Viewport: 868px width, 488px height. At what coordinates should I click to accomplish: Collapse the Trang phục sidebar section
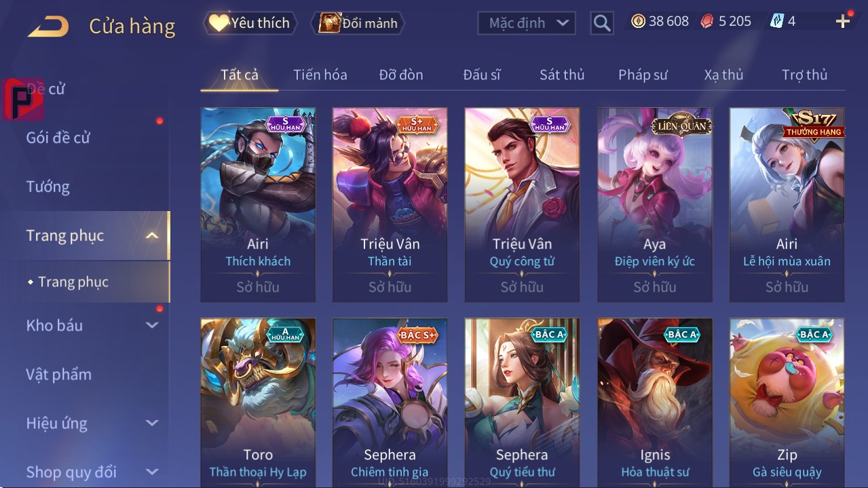pos(152,236)
